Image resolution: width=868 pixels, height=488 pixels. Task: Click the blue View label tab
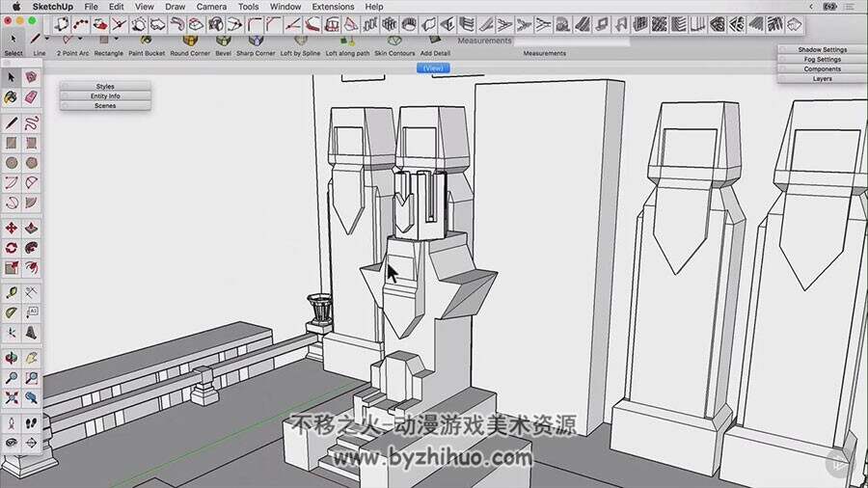(x=433, y=68)
